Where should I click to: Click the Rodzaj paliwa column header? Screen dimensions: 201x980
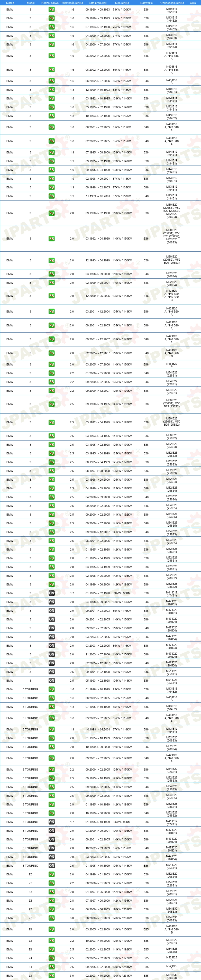pos(50,3)
